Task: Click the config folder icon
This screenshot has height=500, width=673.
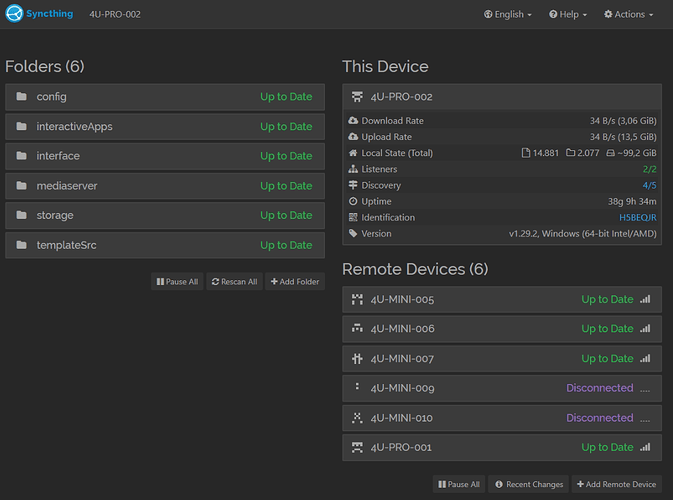Action: (x=21, y=96)
